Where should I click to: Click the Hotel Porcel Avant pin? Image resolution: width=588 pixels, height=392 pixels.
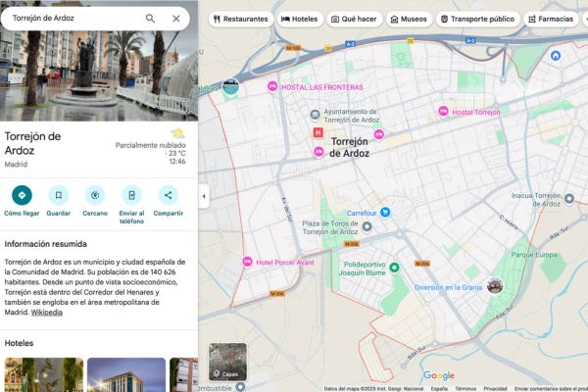(247, 261)
